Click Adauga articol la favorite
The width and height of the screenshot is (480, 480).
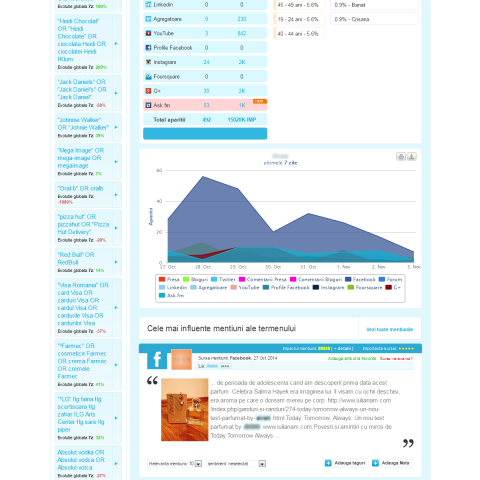point(352,358)
